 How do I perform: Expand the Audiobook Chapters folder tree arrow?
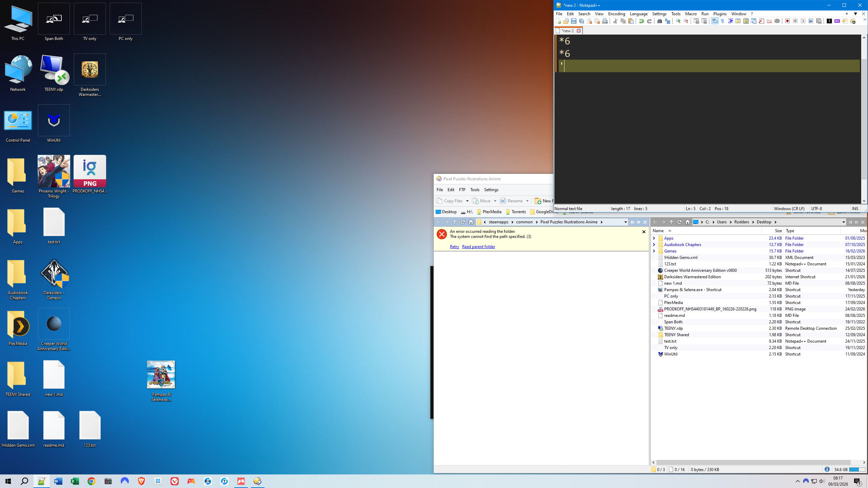(654, 245)
